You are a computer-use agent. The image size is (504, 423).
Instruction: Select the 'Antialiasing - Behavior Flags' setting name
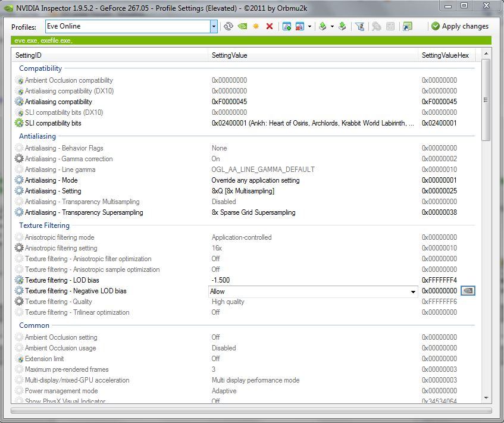(64, 148)
